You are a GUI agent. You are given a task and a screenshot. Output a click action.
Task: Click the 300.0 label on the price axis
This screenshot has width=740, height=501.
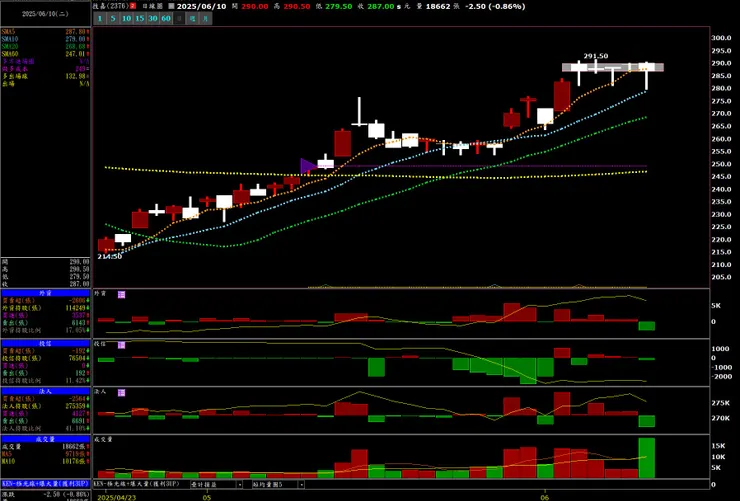coord(722,38)
